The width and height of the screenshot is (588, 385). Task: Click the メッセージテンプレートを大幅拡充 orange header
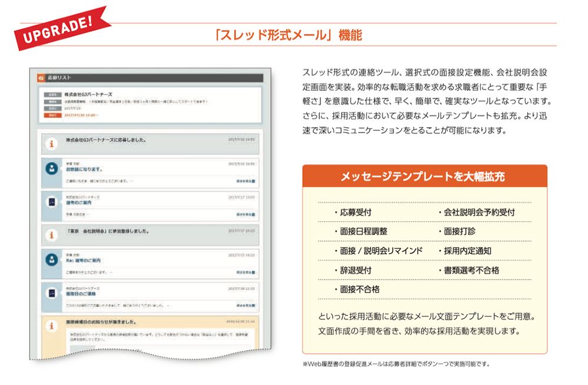[424, 176]
